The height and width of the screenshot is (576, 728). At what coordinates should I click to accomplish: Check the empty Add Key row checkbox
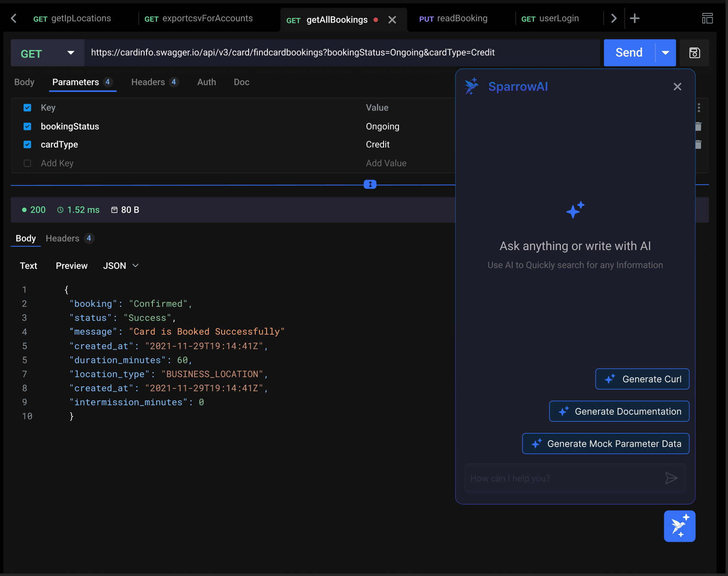(x=27, y=163)
